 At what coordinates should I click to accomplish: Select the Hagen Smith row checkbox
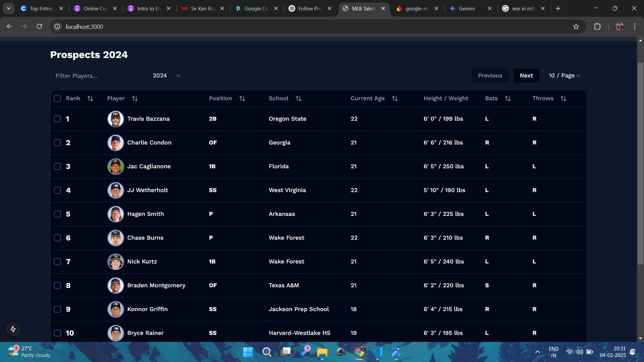57,214
